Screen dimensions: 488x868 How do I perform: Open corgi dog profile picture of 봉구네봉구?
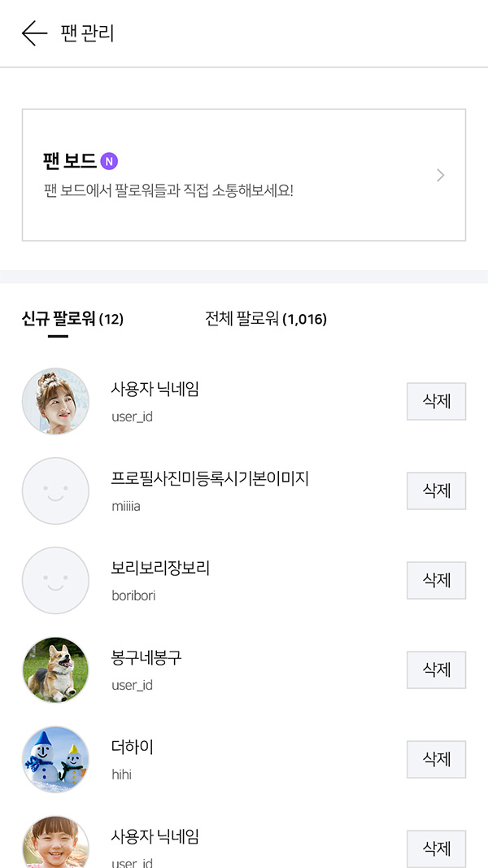(x=55, y=670)
